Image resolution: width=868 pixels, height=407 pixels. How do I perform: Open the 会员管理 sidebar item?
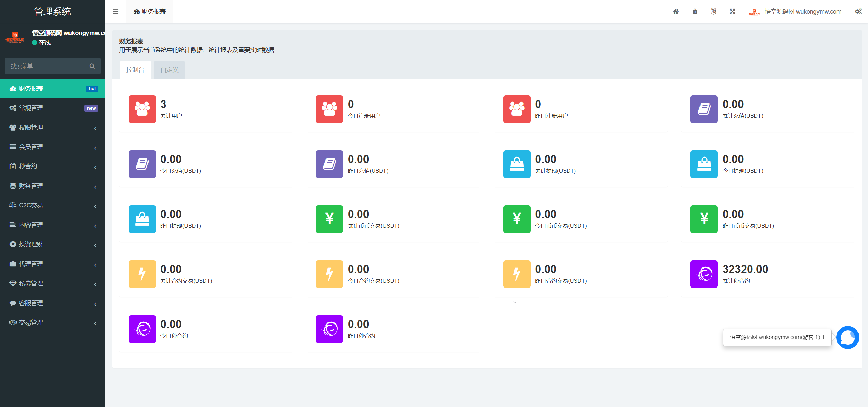(x=53, y=147)
